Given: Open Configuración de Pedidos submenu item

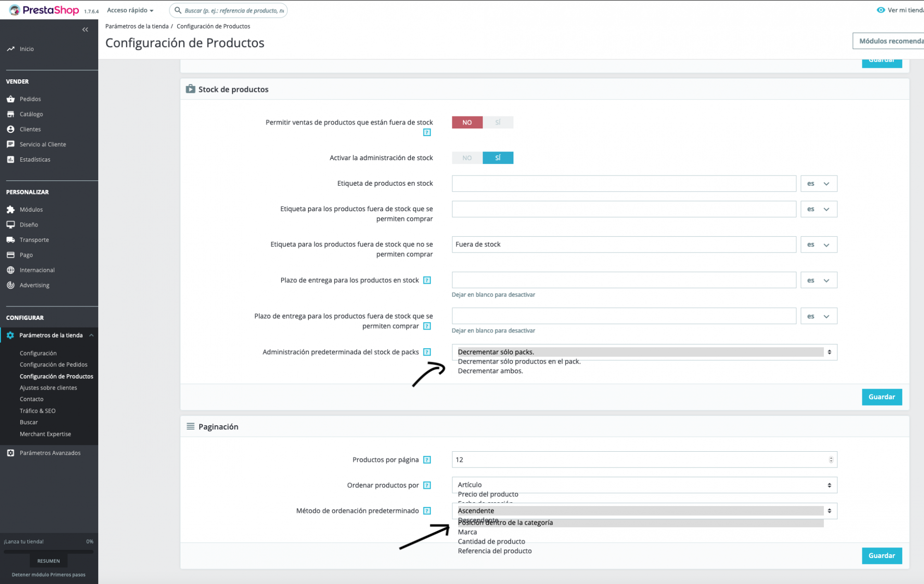Looking at the screenshot, I should pyautogui.click(x=53, y=365).
